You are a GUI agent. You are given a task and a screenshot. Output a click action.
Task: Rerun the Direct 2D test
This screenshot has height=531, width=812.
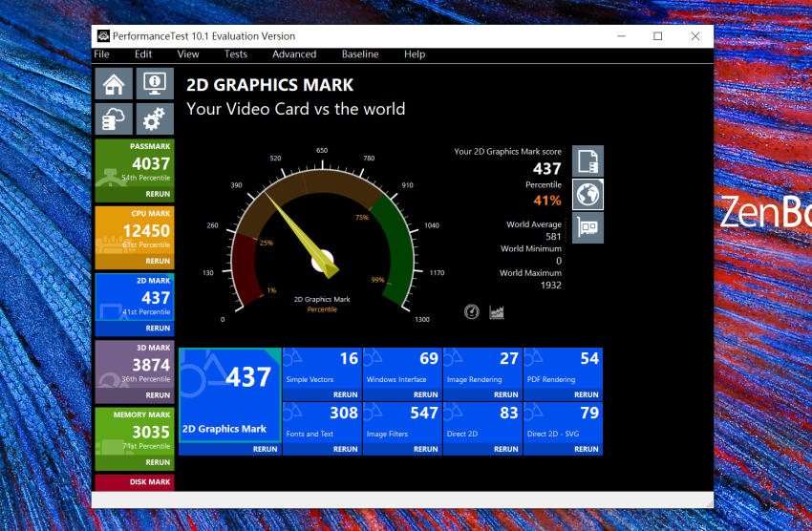point(506,449)
